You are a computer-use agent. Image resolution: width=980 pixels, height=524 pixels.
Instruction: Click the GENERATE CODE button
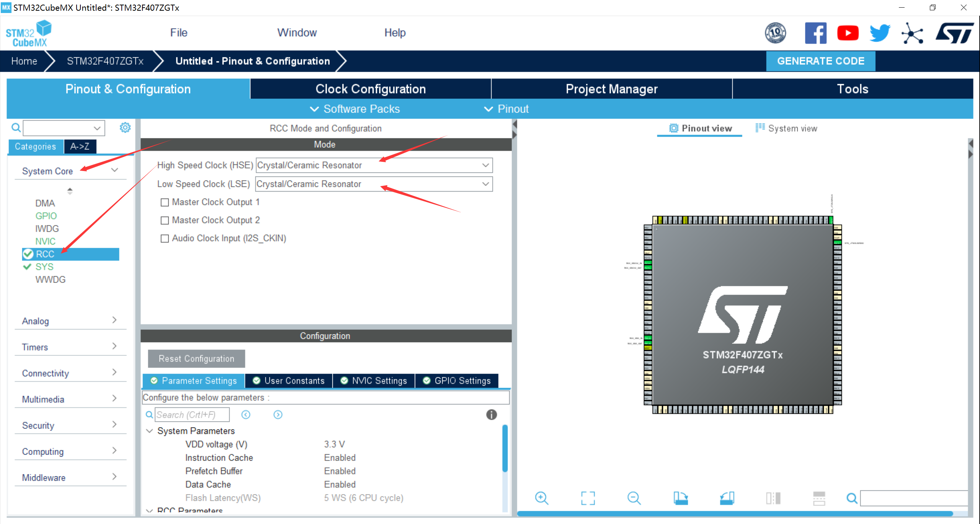820,61
